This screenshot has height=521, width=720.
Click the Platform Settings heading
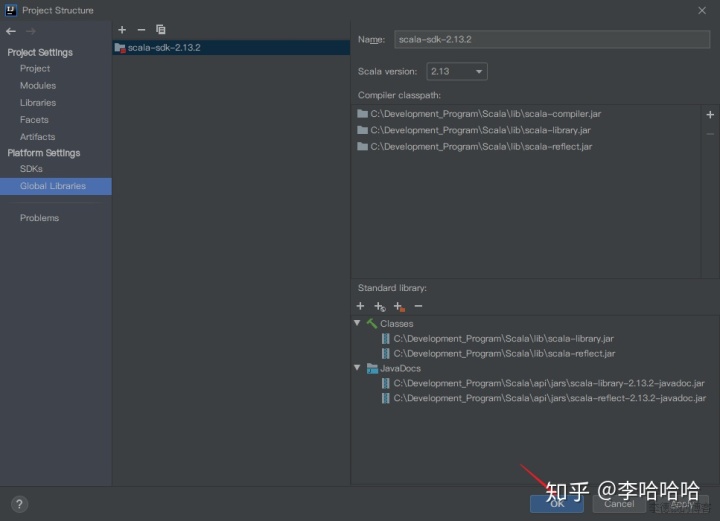pyautogui.click(x=44, y=153)
